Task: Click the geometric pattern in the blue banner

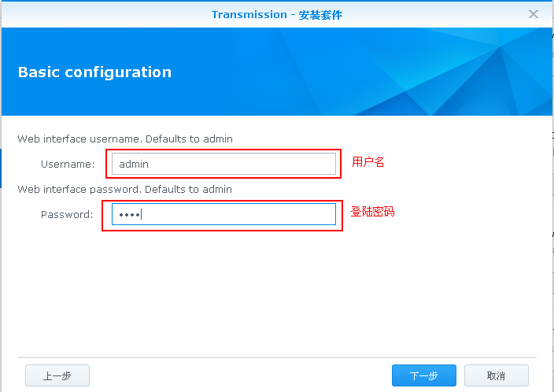Action: click(441, 72)
